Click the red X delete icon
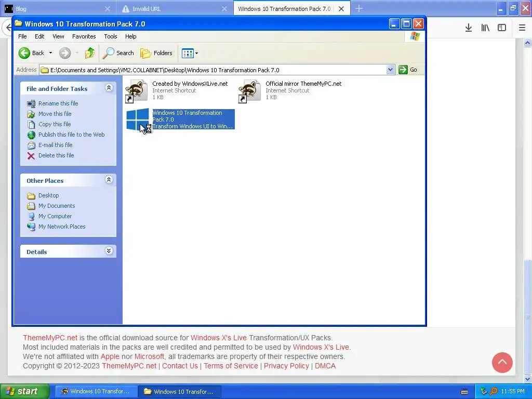532x399 pixels. pyautogui.click(x=31, y=156)
